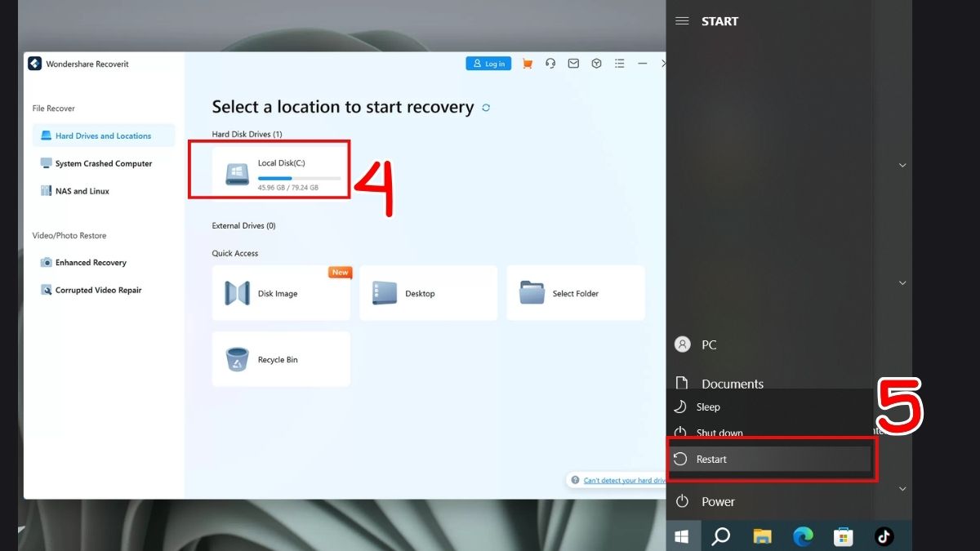Open the Recycle Bin recovery option
This screenshot has height=551, width=980.
(x=281, y=359)
